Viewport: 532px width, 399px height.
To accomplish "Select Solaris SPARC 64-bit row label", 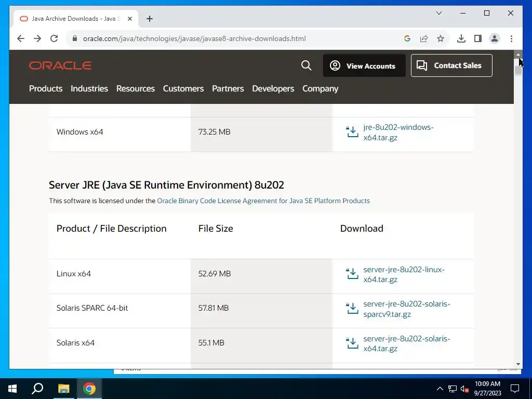I will 92,308.
